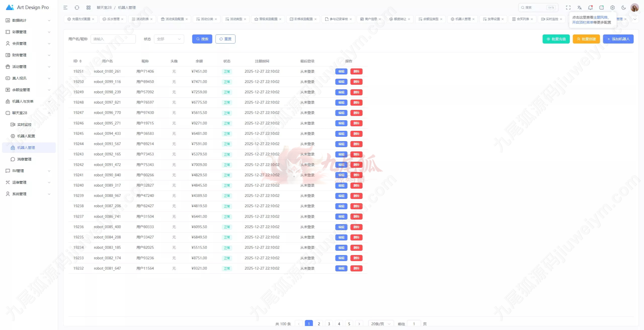Open the quick-entry grid icon
Image resolution: width=644 pixels, height=330 pixels.
pyautogui.click(x=88, y=8)
